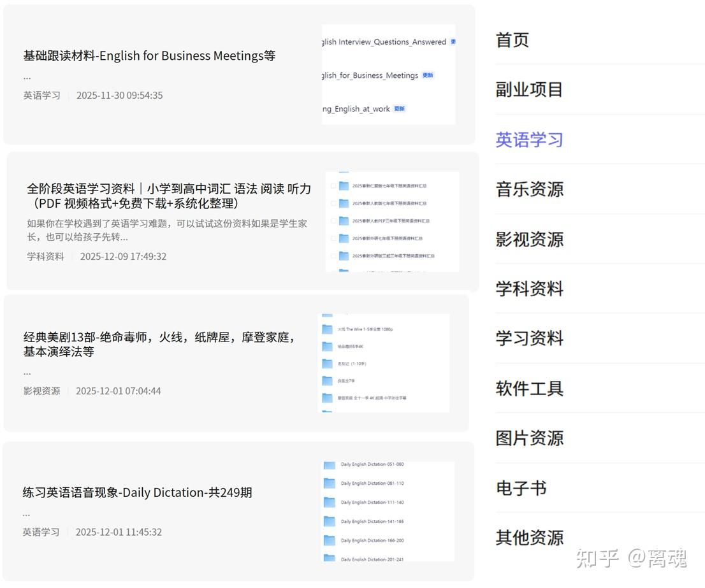Viewport: 705px width, 588px height.
Task: Click the date 2025-12-01 07:04:44
Action: [119, 391]
